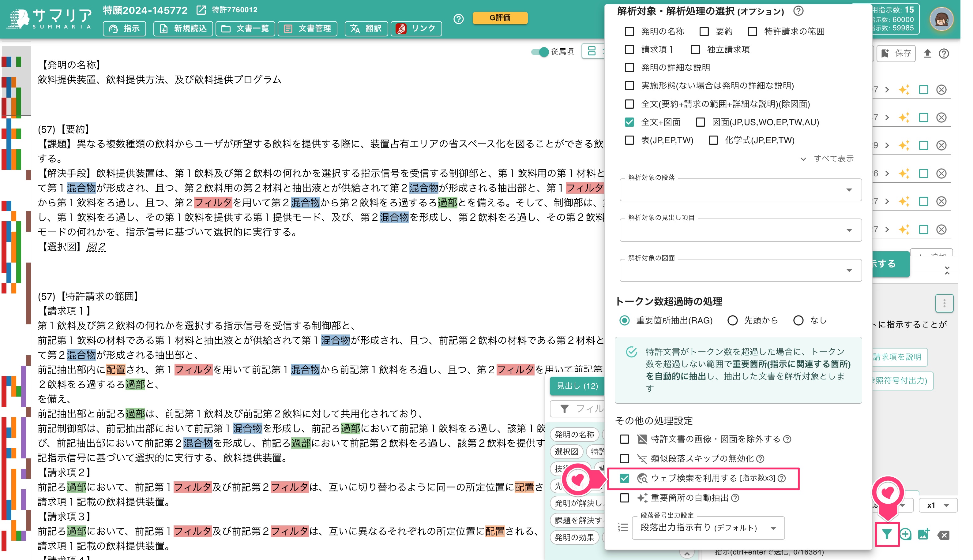Click the document minimap viewport on left

16,81
